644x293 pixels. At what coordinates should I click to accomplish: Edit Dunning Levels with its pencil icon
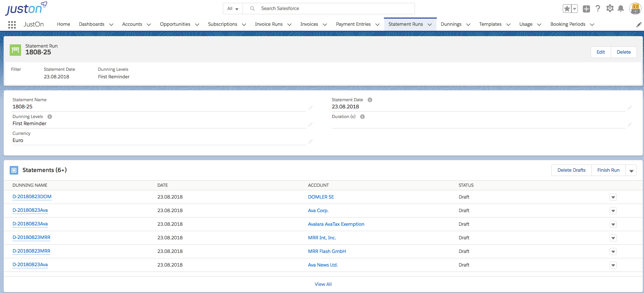click(311, 124)
